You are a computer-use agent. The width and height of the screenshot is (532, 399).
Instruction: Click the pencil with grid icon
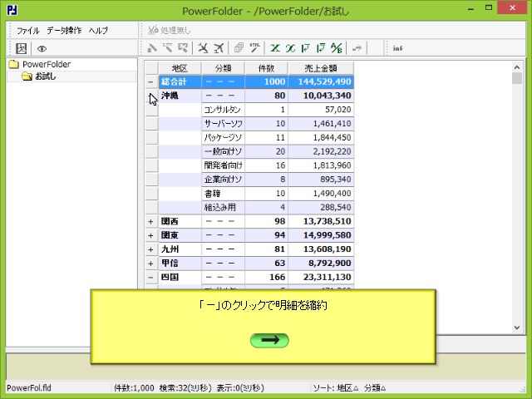[183, 48]
